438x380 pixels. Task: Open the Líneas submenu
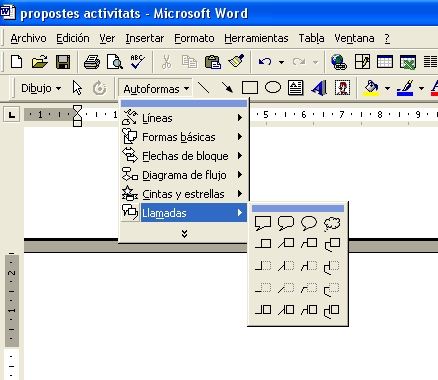click(x=184, y=118)
